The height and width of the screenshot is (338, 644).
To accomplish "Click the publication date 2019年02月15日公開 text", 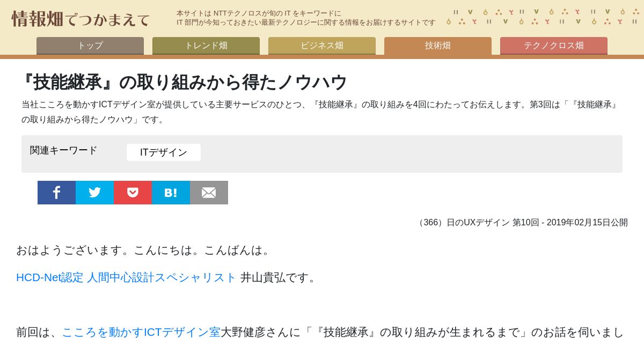I will pyautogui.click(x=587, y=223).
